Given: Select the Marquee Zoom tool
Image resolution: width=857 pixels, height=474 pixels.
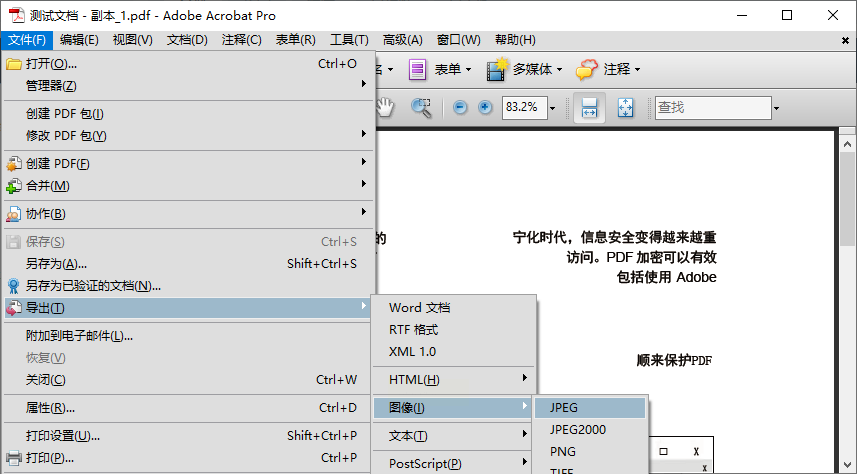Looking at the screenshot, I should coord(421,107).
